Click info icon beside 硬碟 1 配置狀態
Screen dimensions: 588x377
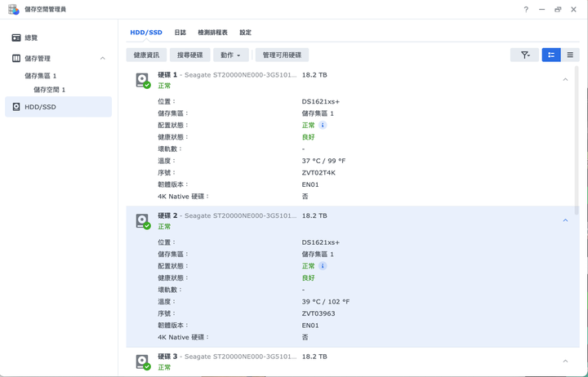(x=323, y=125)
